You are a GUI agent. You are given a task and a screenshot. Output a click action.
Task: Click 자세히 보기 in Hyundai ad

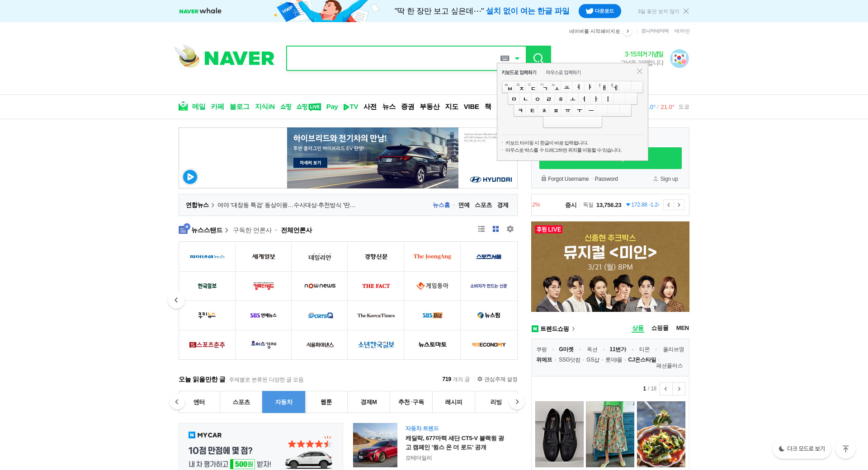[310, 163]
